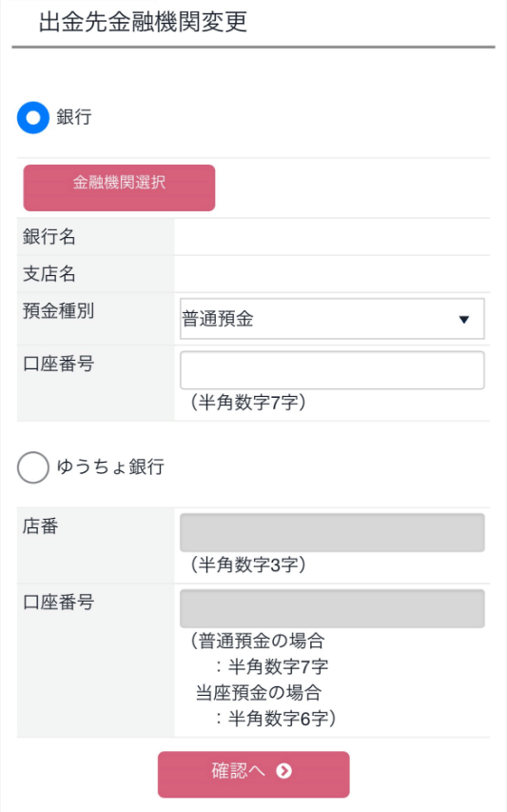Select the 銀行 radio button
Screen dimensions: 507x812
tap(33, 117)
